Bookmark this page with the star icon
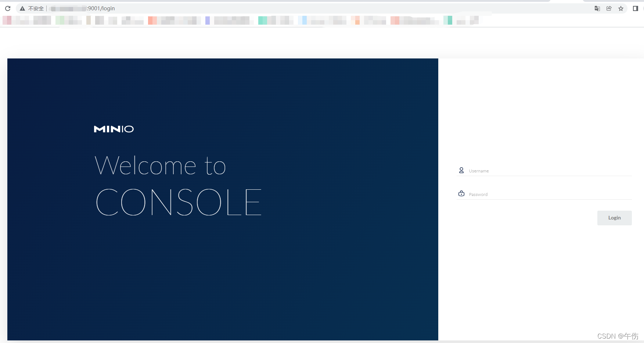 [621, 8]
